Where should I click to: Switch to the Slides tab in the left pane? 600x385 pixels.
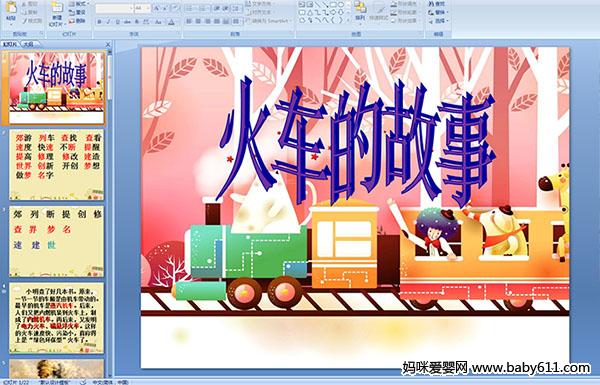[10, 44]
